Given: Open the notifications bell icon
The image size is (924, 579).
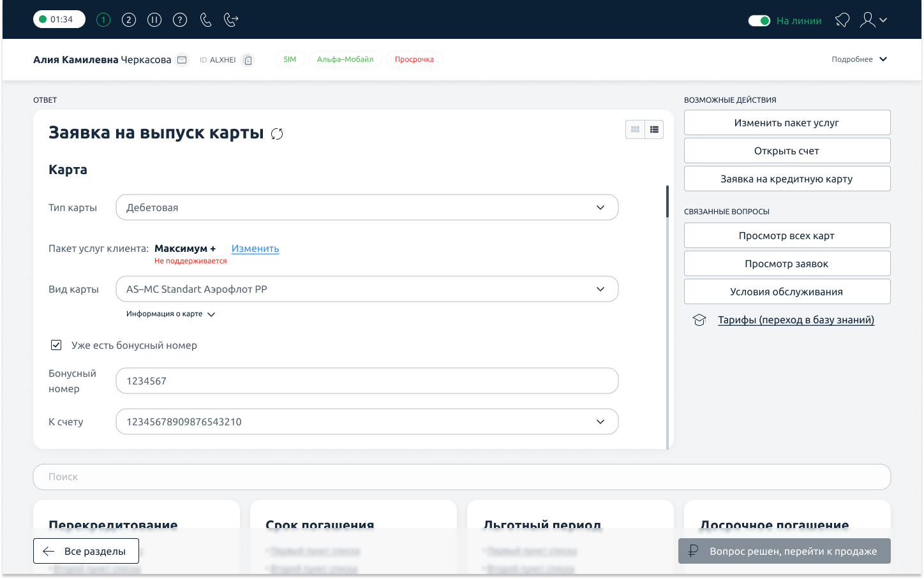Looking at the screenshot, I should (x=842, y=20).
